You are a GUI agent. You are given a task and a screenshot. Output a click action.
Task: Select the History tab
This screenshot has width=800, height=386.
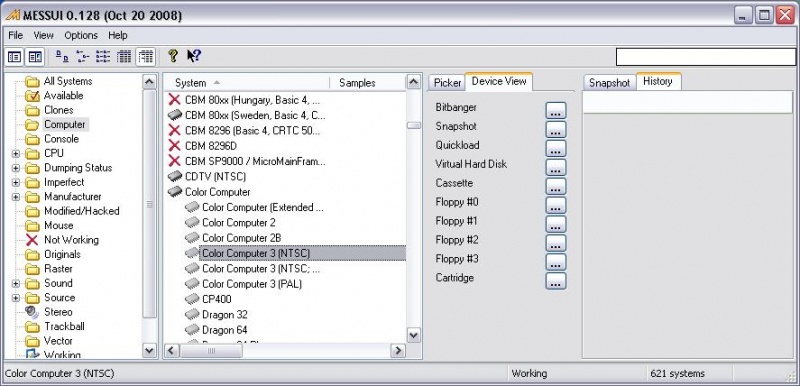(x=658, y=81)
